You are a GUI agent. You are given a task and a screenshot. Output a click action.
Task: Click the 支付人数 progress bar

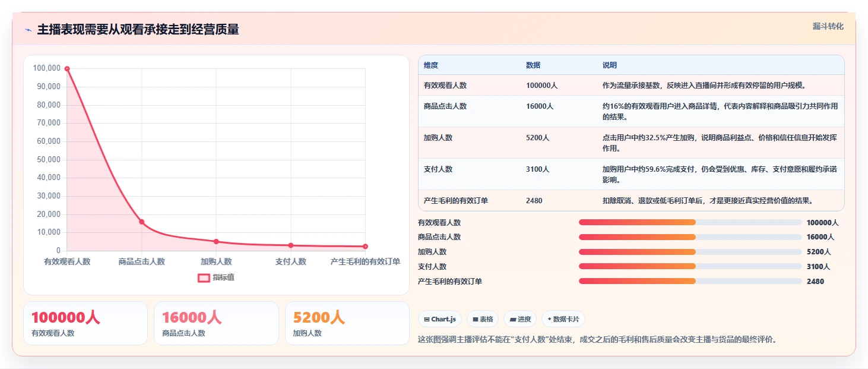(690, 266)
